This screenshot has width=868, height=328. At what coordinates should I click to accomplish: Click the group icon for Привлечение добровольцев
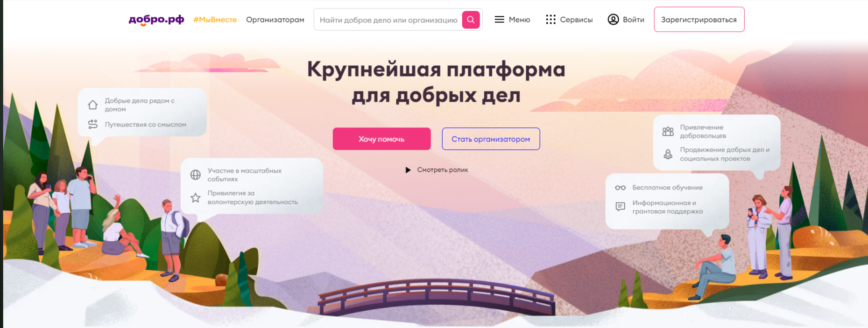coord(668,132)
